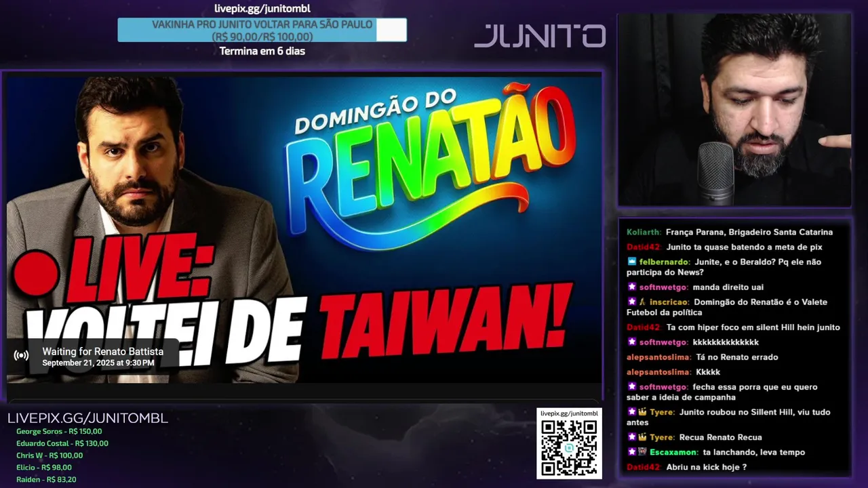Click the blue badge before felbernardo's name
The height and width of the screenshot is (488, 868).
(631, 262)
